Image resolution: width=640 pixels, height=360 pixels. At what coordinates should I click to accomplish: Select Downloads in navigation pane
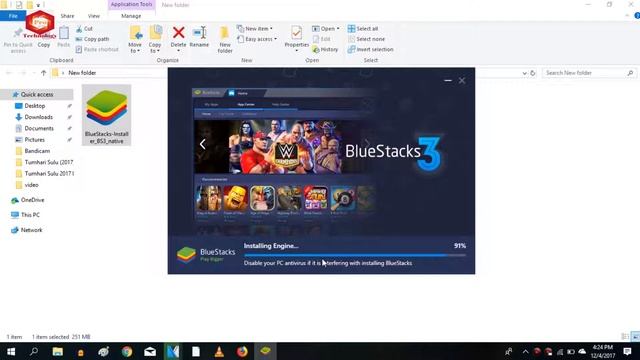[38, 117]
